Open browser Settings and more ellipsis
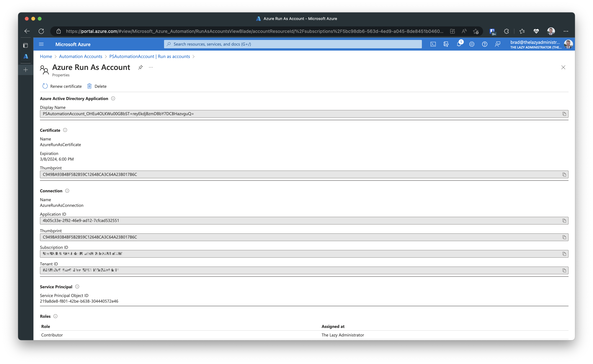This screenshot has height=364, width=593. 566,31
